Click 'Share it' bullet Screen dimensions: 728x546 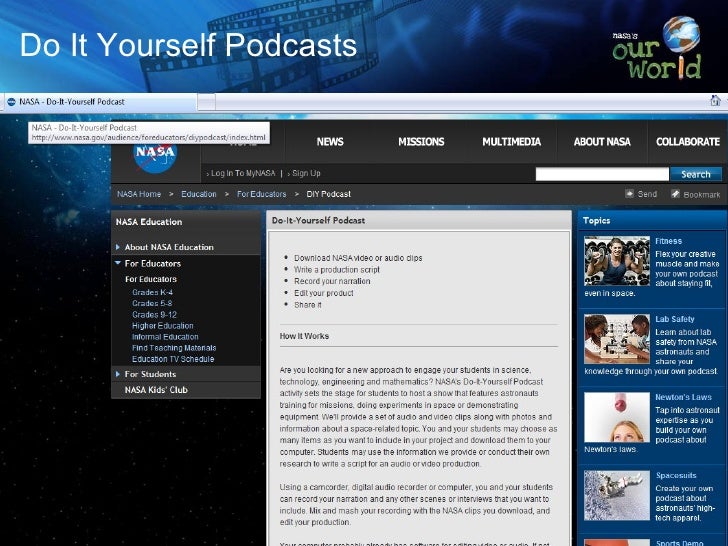(x=307, y=305)
